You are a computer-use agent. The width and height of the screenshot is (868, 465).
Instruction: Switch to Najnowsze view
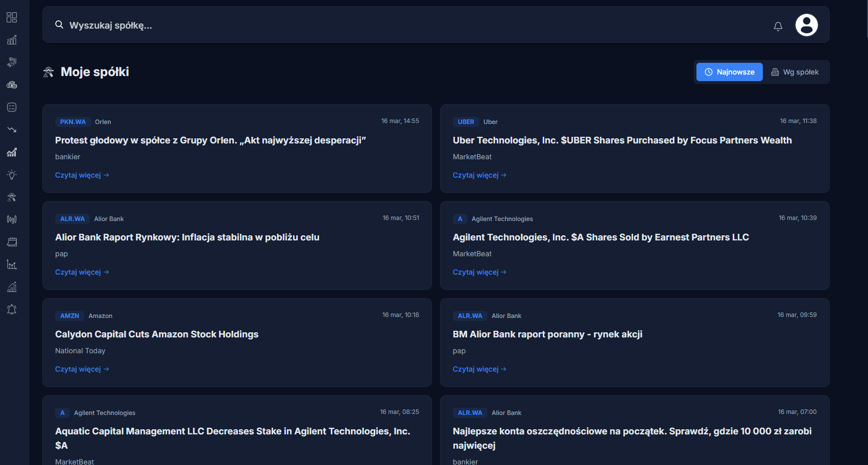(729, 72)
